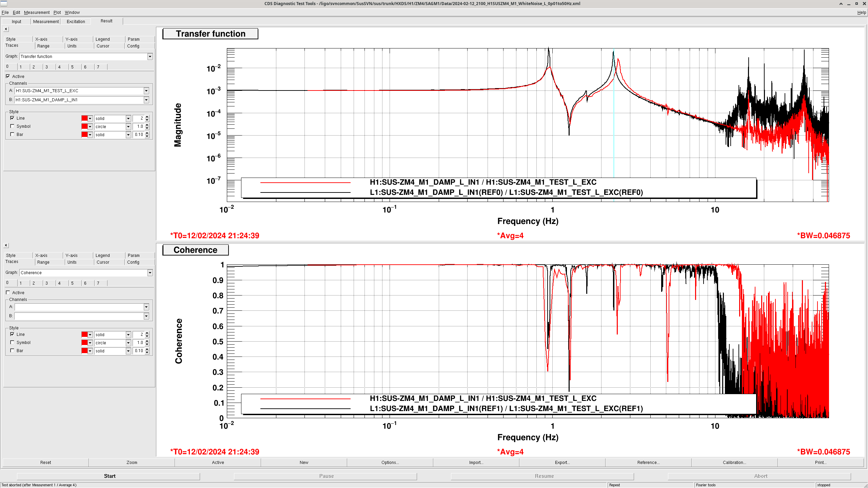Expand the Transfer function Graph dropdown
Image resolution: width=868 pixels, height=488 pixels.
(150, 57)
